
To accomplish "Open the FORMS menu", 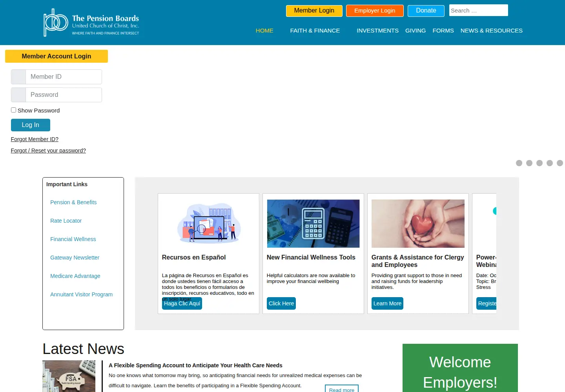I will click(443, 31).
